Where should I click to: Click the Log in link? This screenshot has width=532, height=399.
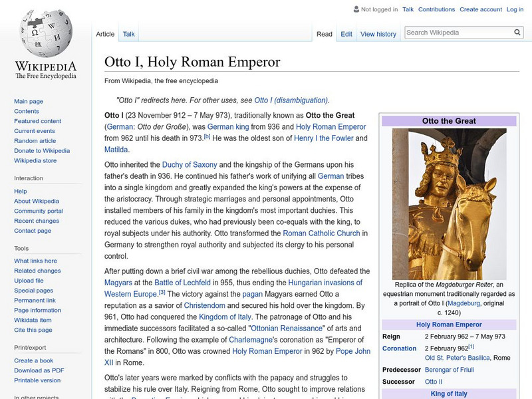(x=515, y=10)
